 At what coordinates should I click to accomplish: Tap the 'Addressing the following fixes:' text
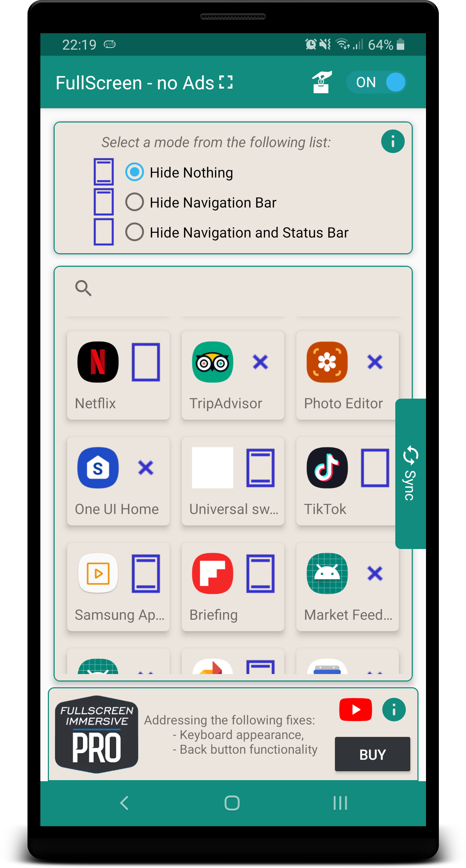pyautogui.click(x=230, y=720)
